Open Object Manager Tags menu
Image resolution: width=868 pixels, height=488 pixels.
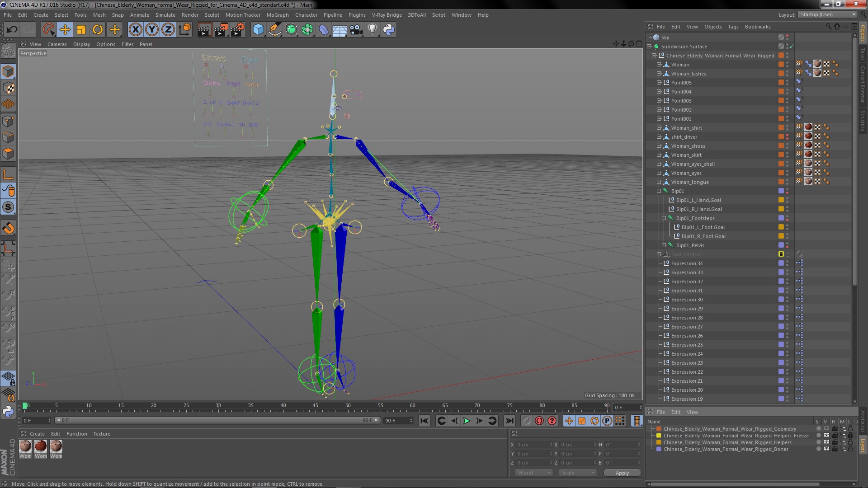tap(733, 27)
